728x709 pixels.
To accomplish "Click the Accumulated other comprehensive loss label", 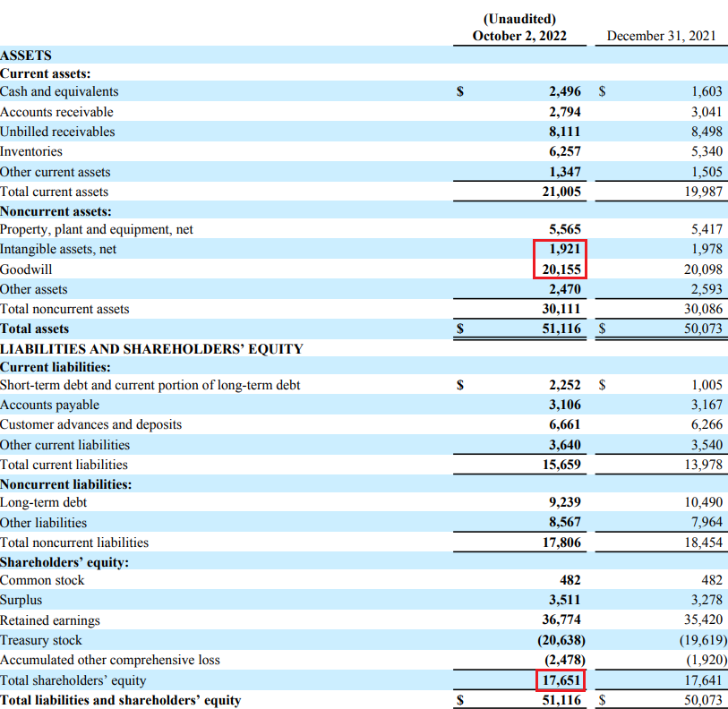I will point(109,660).
